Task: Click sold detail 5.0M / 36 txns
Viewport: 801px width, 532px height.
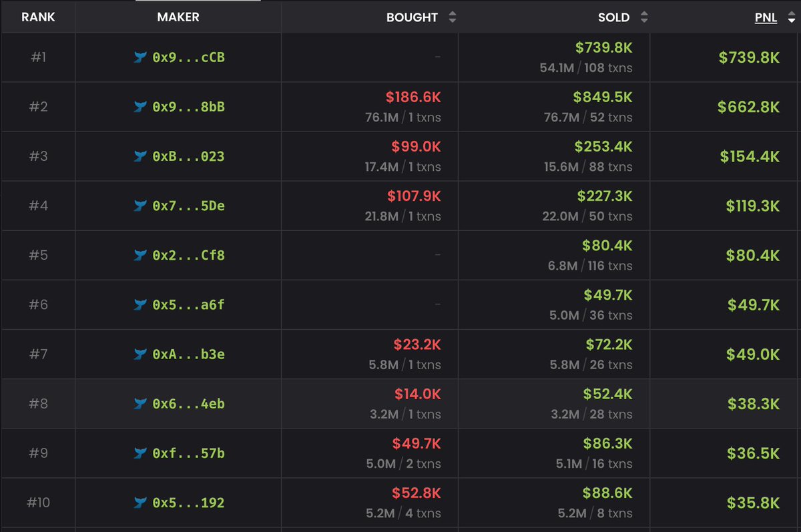Action: click(591, 315)
